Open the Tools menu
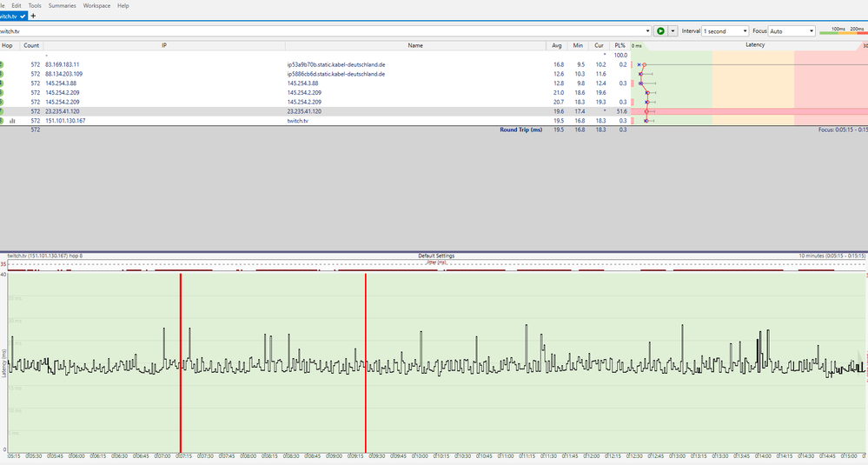 coord(35,5)
